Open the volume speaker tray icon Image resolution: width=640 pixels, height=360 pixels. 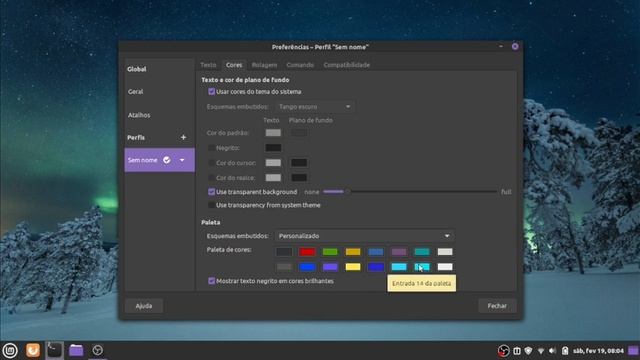(553, 351)
